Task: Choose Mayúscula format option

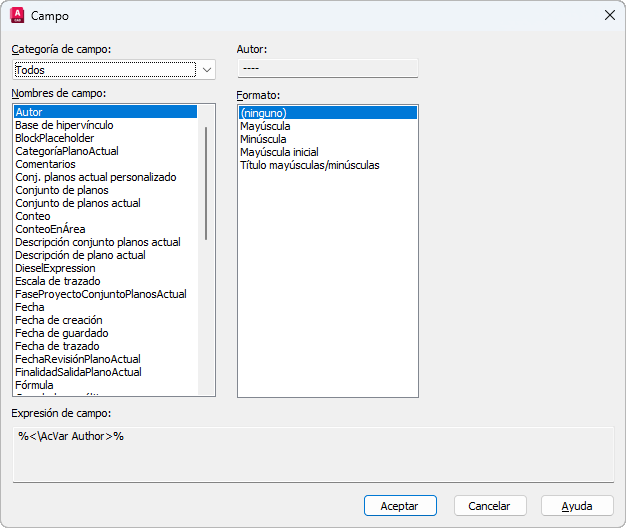Action: [265, 126]
